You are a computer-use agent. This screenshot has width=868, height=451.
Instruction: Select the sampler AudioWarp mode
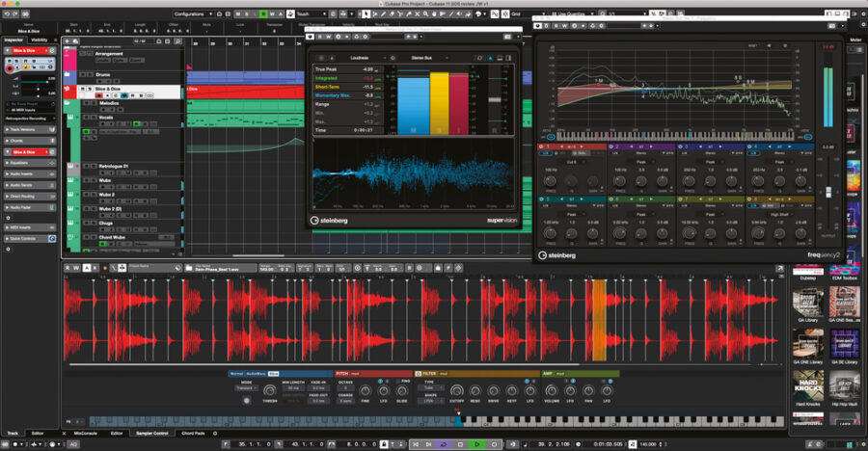click(x=257, y=374)
